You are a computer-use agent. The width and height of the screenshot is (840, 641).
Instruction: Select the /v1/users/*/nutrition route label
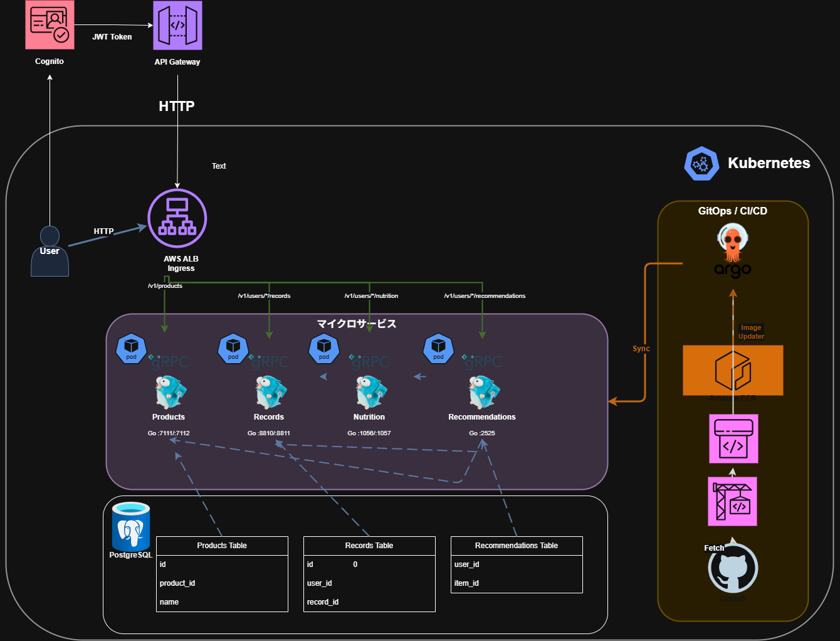point(371,296)
